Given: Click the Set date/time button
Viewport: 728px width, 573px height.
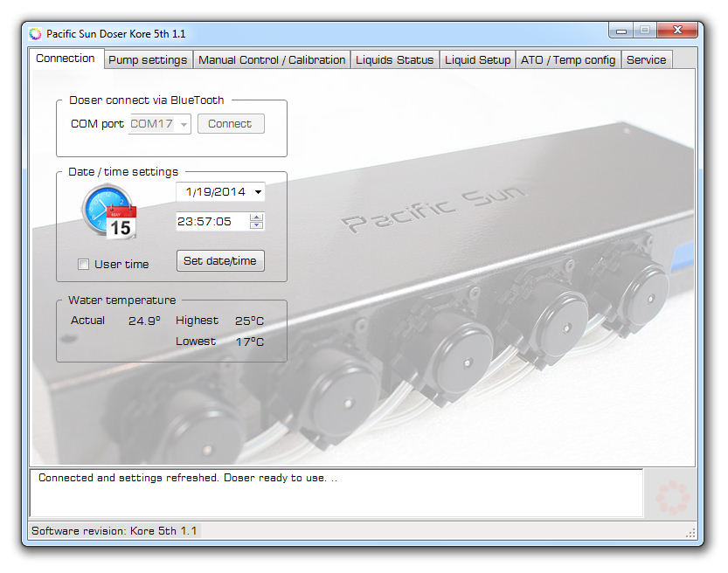Looking at the screenshot, I should coord(220,261).
